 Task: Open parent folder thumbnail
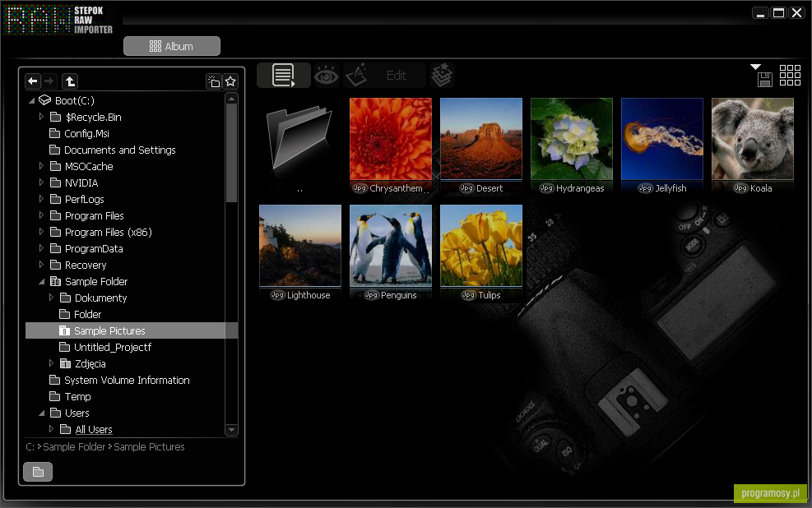point(299,140)
